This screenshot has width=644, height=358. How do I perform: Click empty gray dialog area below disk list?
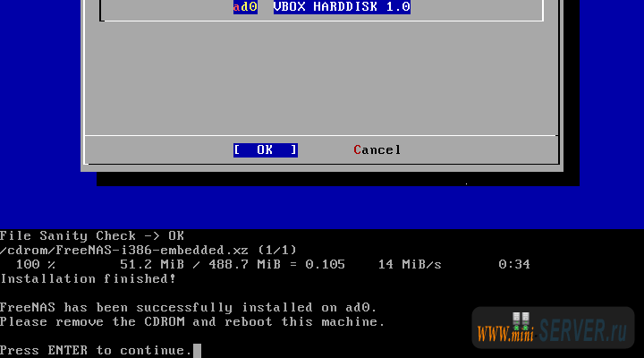(322, 81)
